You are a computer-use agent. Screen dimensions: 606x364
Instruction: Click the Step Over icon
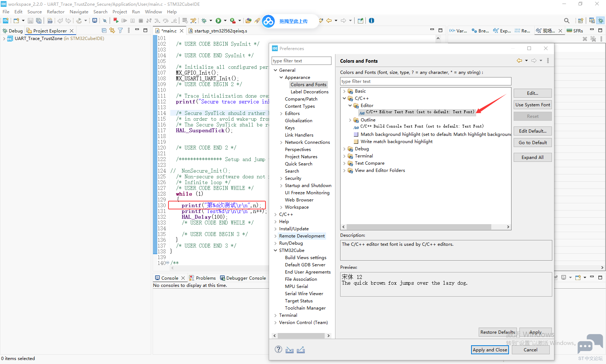(x=166, y=21)
